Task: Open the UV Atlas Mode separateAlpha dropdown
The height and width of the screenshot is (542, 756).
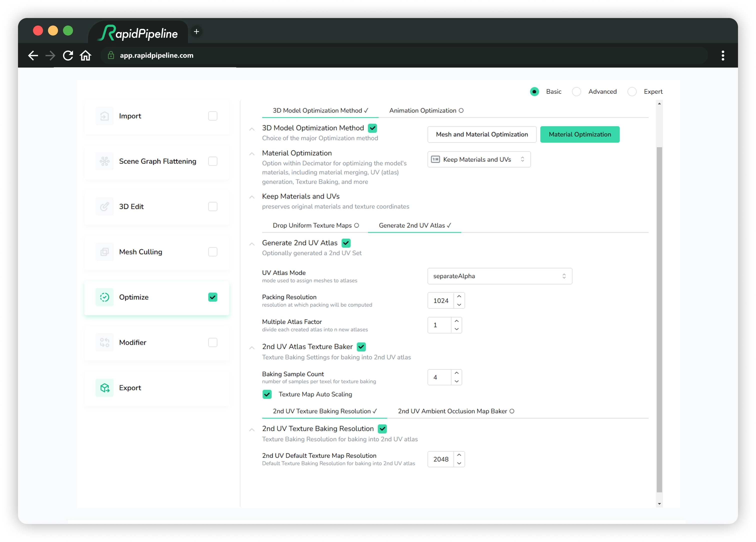Action: (x=500, y=276)
